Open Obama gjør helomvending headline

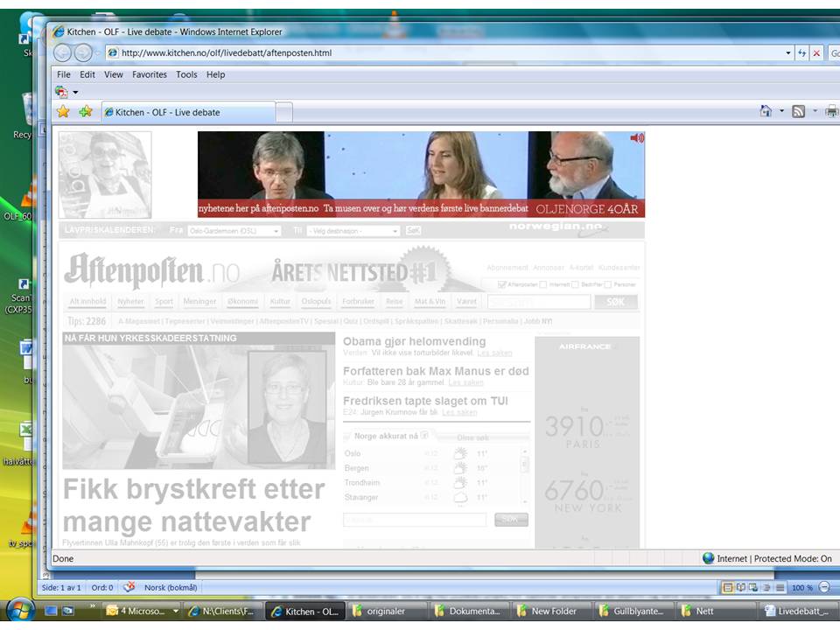point(414,341)
